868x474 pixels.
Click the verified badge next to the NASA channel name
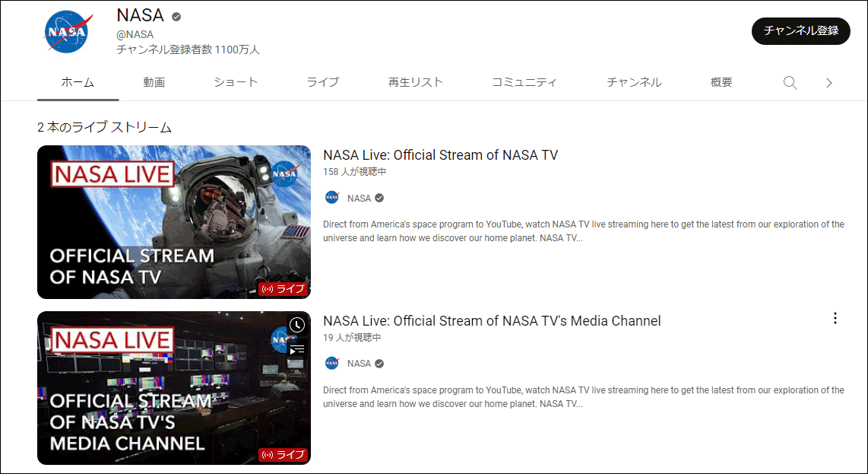[176, 17]
